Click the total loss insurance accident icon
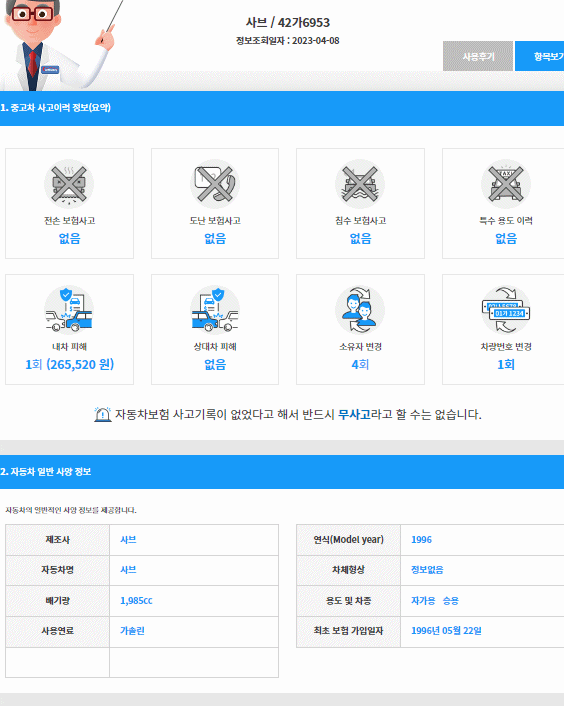The height and width of the screenshot is (706, 564). pos(69,184)
